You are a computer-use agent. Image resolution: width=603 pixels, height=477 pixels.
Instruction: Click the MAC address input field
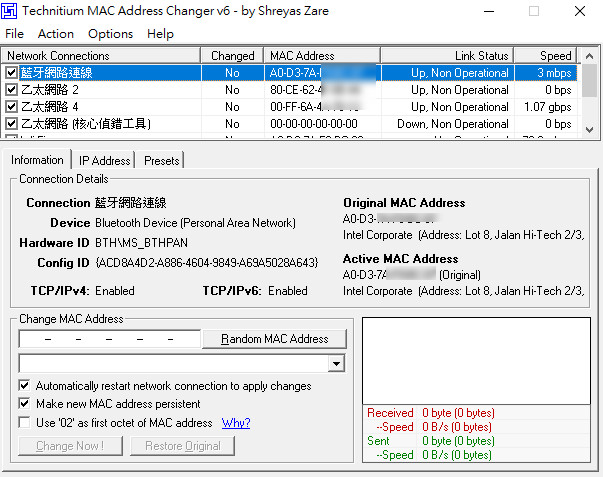click(x=110, y=339)
